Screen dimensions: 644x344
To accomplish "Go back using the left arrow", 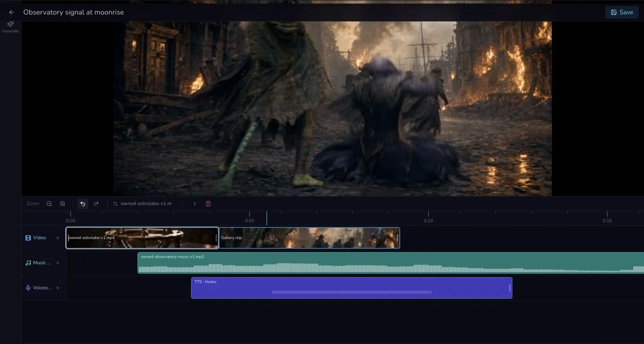I will 12,13.
